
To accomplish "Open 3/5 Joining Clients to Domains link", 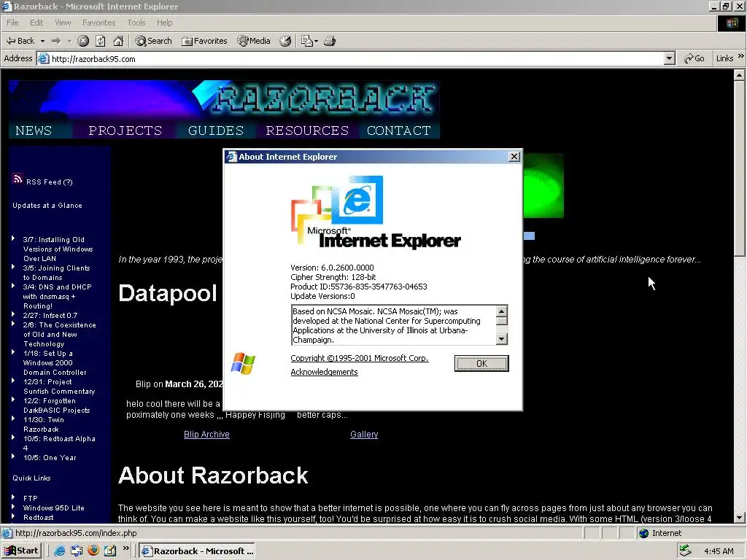I will tap(56, 273).
